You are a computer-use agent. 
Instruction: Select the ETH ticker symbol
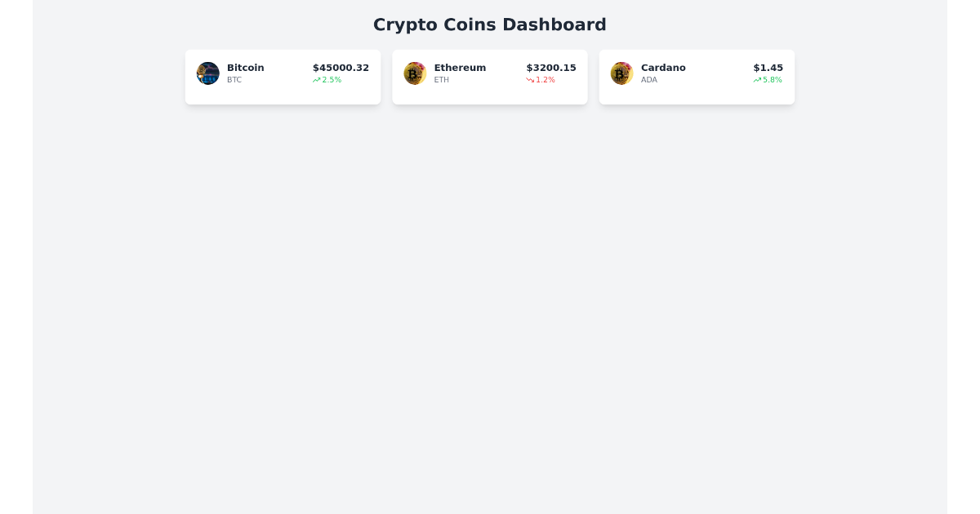click(442, 80)
